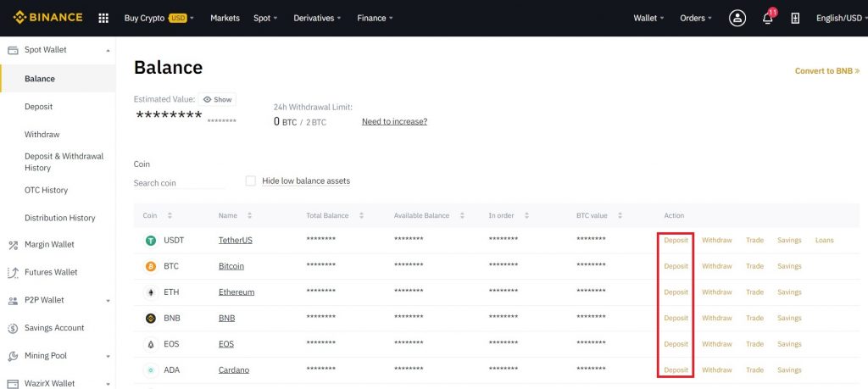
Task: Click Trade for ETH row
Action: point(754,292)
